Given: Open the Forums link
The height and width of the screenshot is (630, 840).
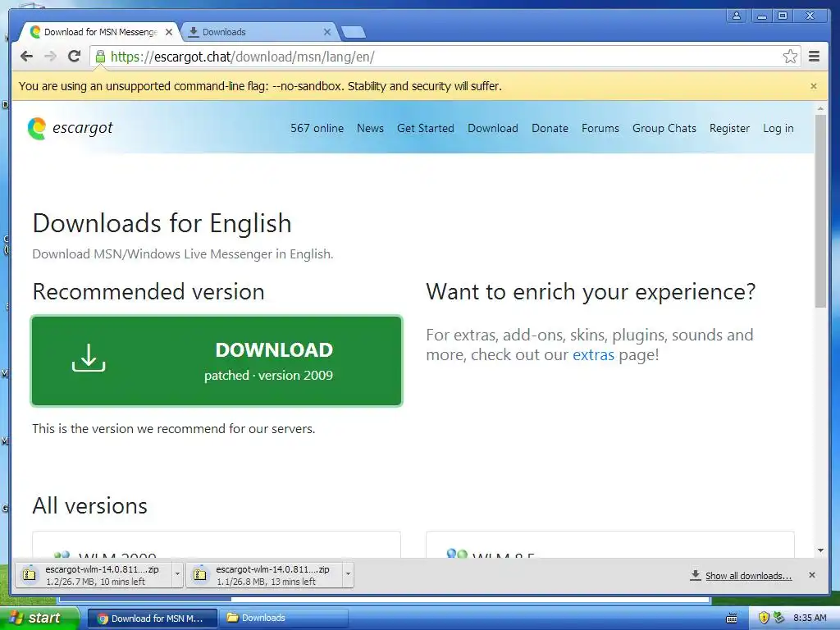Looking at the screenshot, I should pos(600,129).
